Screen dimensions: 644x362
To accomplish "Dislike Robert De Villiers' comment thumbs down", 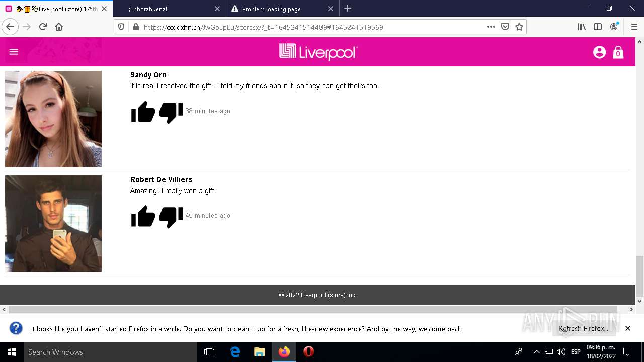I will [x=171, y=217].
